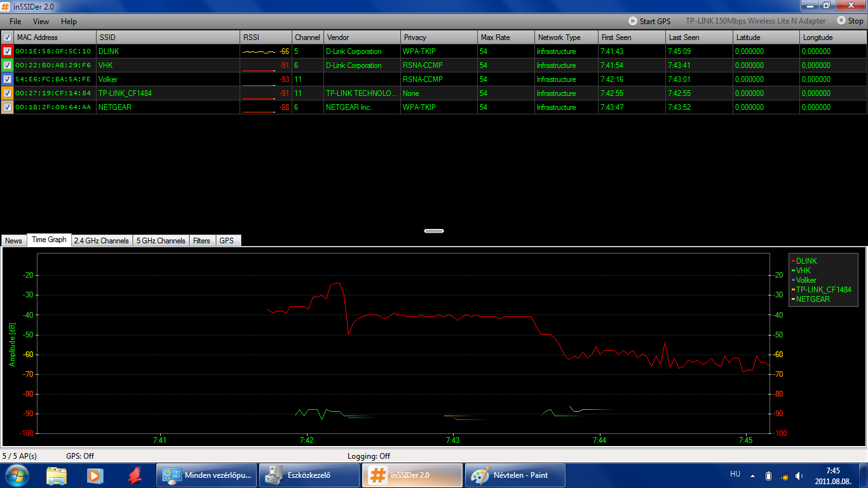Screen dimensions: 868x488
Task: Sort by Longitude column header
Action: (834, 37)
